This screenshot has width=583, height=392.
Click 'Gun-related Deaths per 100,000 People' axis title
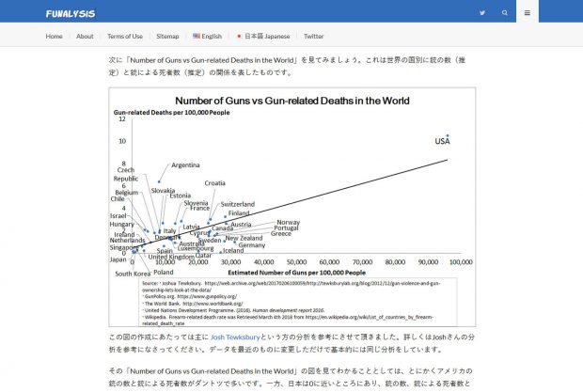coord(171,112)
